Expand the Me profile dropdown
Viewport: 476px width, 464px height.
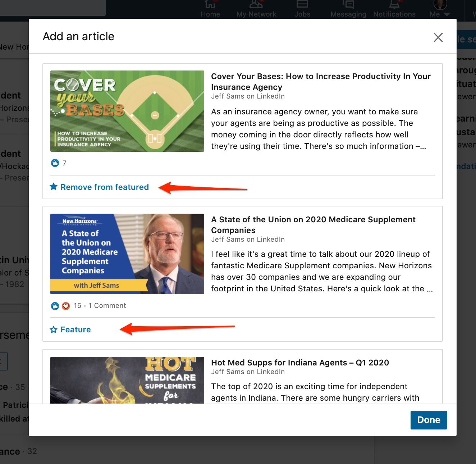(440, 9)
